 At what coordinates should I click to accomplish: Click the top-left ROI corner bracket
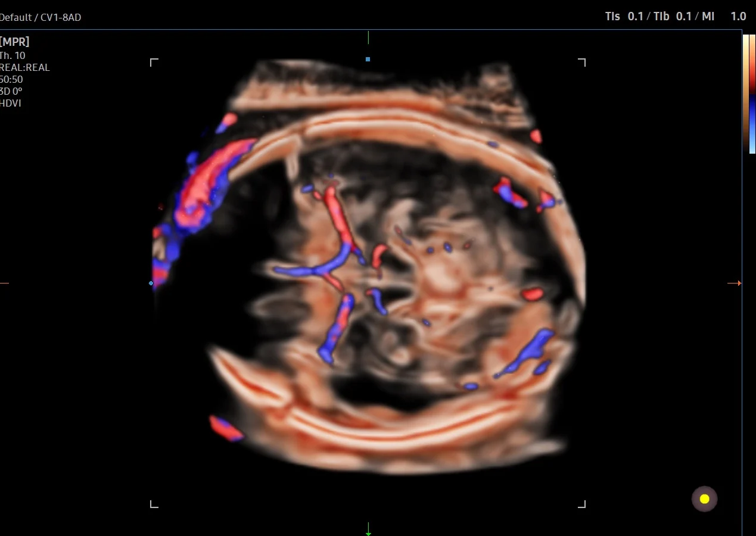coord(154,62)
